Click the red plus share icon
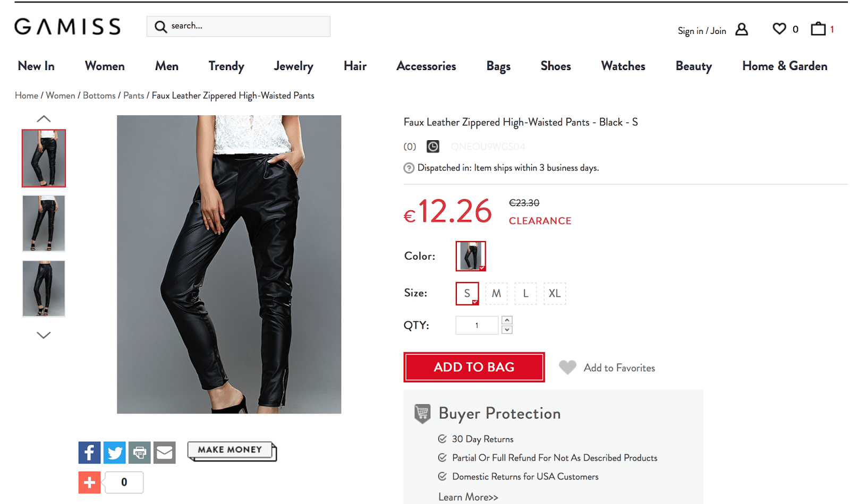The image size is (850, 504). point(89,482)
